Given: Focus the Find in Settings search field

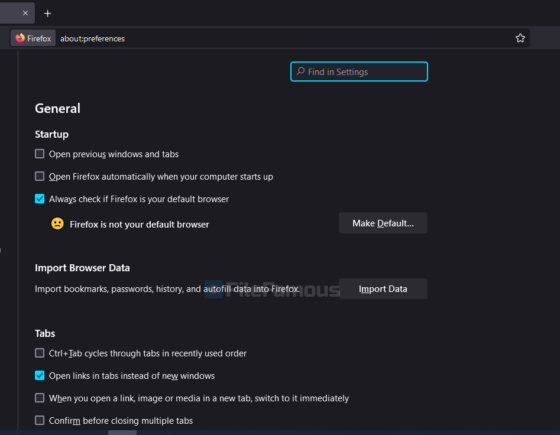Looking at the screenshot, I should [359, 71].
